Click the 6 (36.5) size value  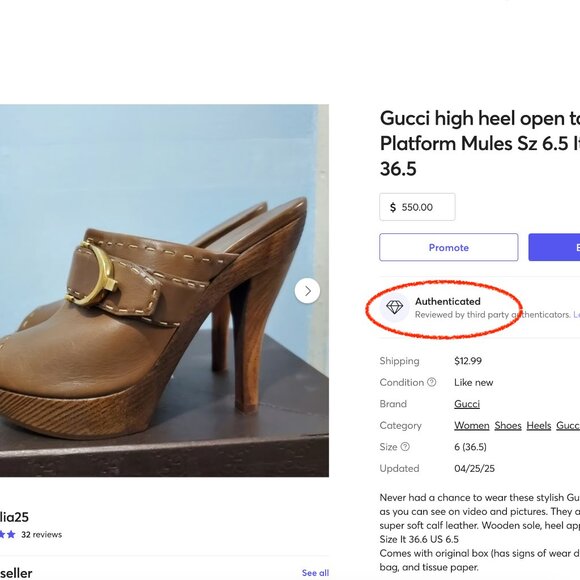coord(470,447)
